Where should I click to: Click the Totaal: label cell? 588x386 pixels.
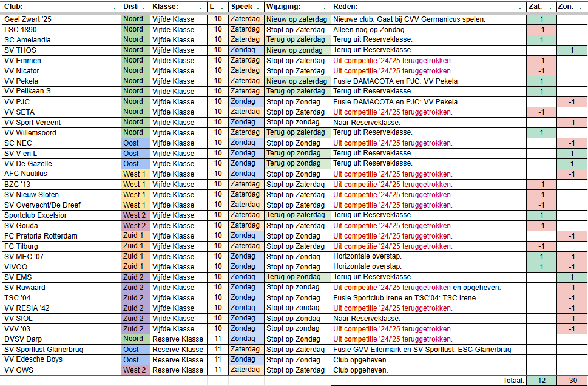coord(428,381)
